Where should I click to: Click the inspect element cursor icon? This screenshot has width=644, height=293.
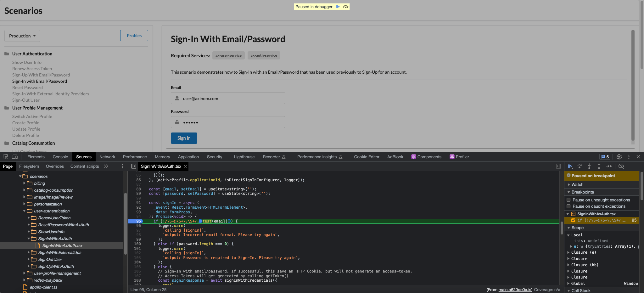[x=5, y=156]
